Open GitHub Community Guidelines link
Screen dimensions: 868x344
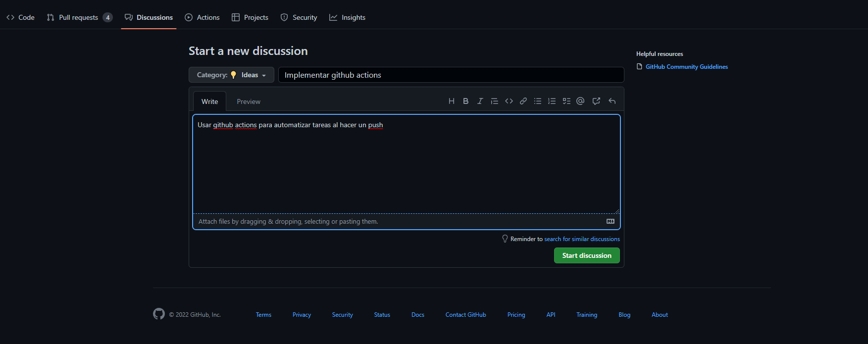click(x=686, y=67)
